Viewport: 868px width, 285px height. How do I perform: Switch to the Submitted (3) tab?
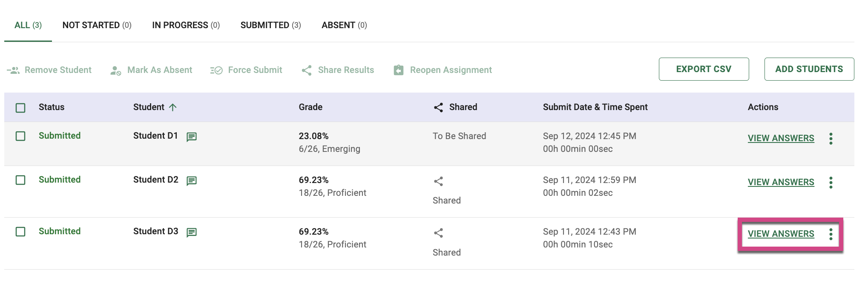tap(270, 25)
